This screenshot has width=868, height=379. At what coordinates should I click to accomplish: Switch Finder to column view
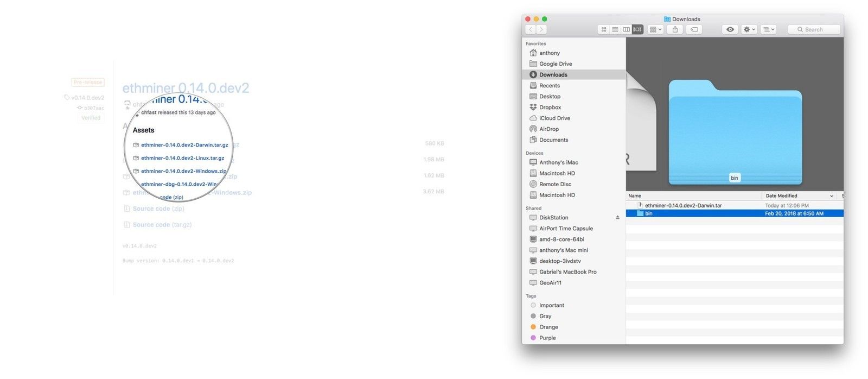point(626,29)
